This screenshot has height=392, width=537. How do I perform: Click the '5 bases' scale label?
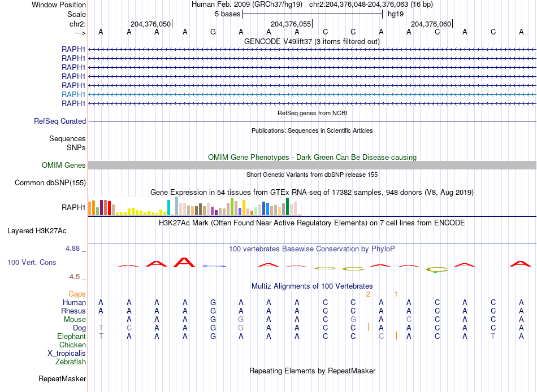click(x=227, y=14)
